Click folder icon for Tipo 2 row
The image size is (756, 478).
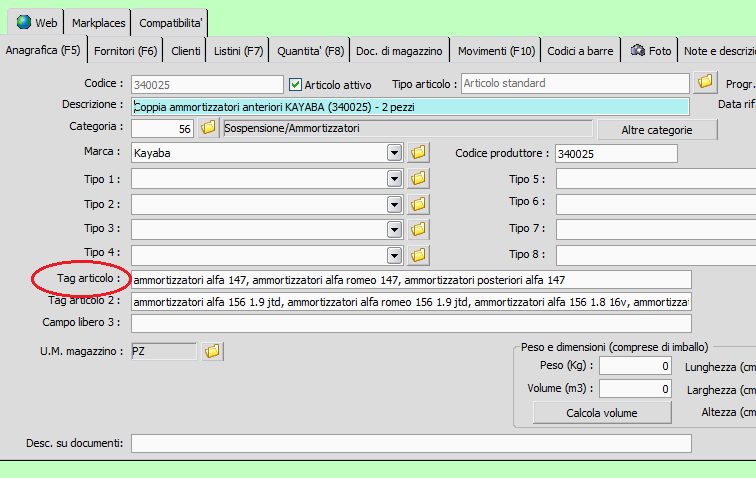click(x=418, y=203)
